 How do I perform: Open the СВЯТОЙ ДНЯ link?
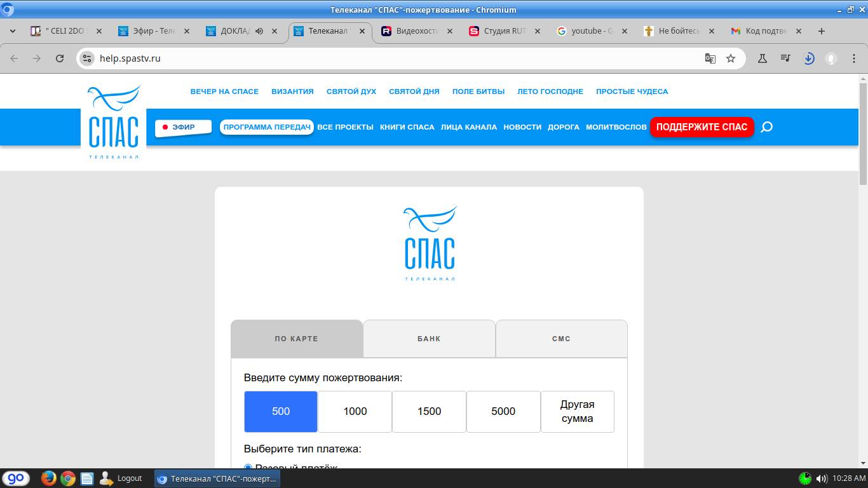[414, 91]
